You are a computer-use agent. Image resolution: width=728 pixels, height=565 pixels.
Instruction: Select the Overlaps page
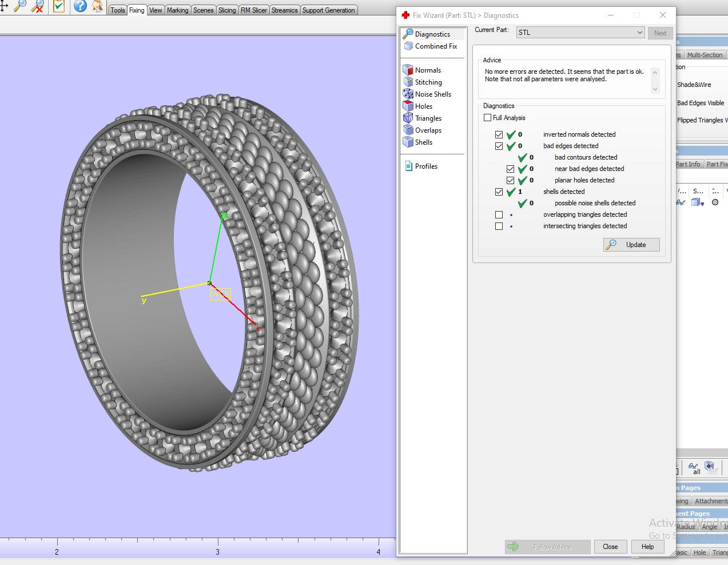pos(428,130)
